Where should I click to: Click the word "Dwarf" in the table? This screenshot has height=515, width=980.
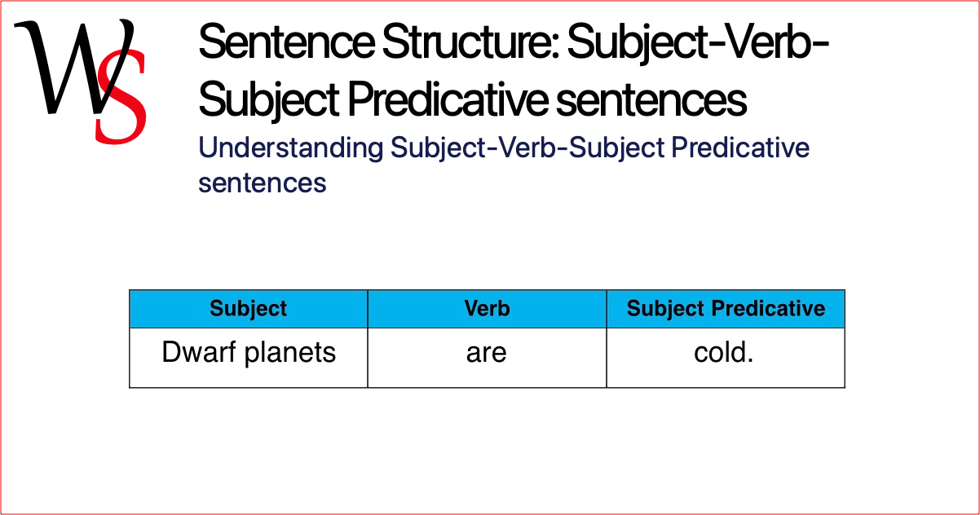click(x=196, y=352)
